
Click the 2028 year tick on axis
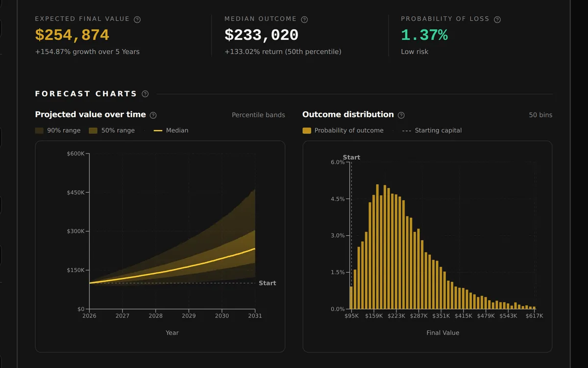pos(156,316)
